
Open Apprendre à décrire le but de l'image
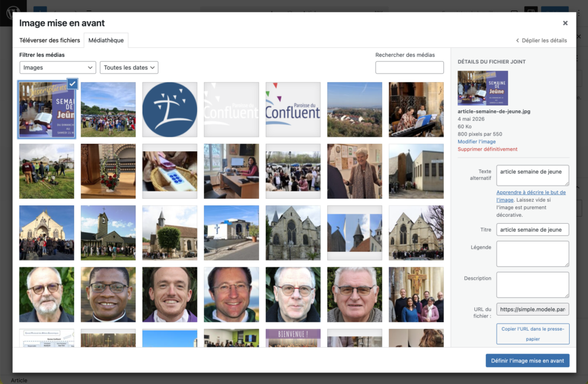pyautogui.click(x=531, y=196)
